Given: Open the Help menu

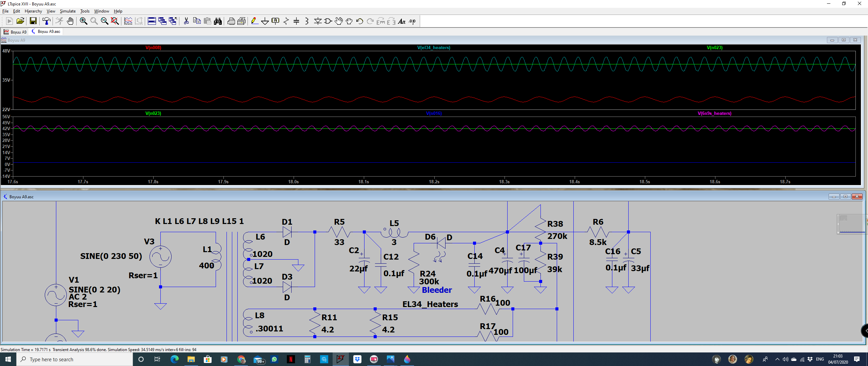Looking at the screenshot, I should pos(118,11).
